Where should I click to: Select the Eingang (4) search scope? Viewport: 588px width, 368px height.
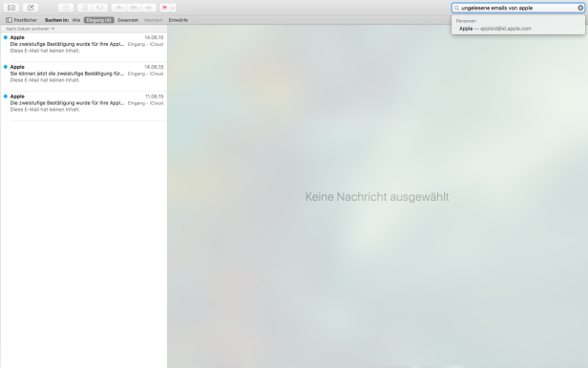tap(99, 20)
